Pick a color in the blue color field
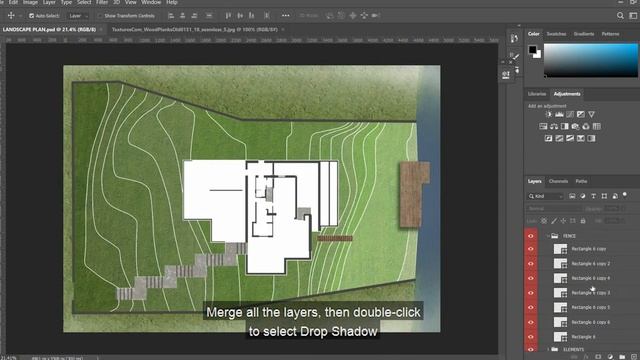Screen dimensions: 640x360 591,60
